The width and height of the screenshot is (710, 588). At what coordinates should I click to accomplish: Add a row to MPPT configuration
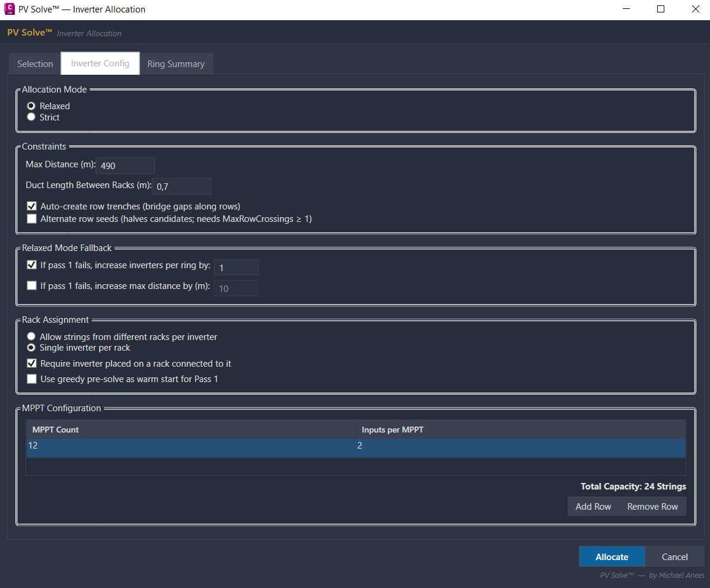(593, 506)
